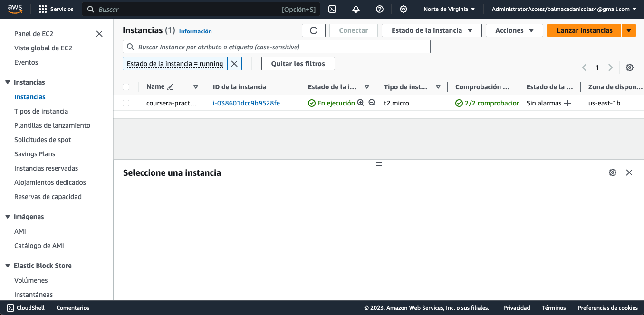This screenshot has height=315, width=644.
Task: Open table preferences gear icon
Action: click(630, 67)
